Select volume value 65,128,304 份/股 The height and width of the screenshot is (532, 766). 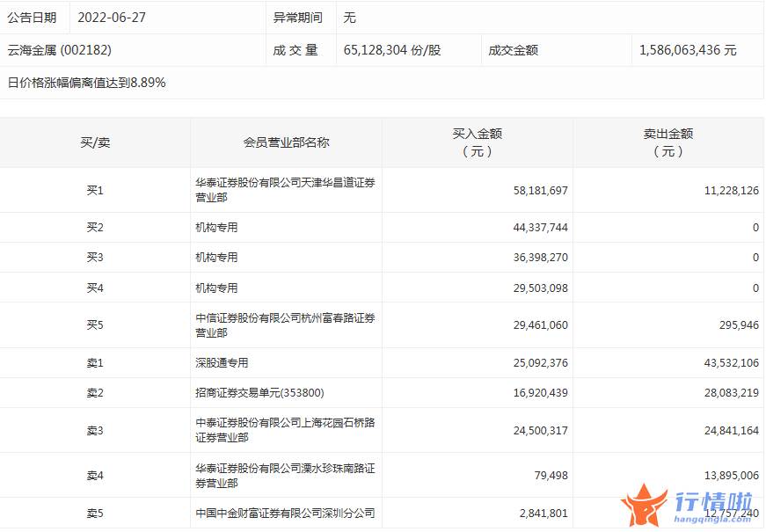pyautogui.click(x=391, y=50)
